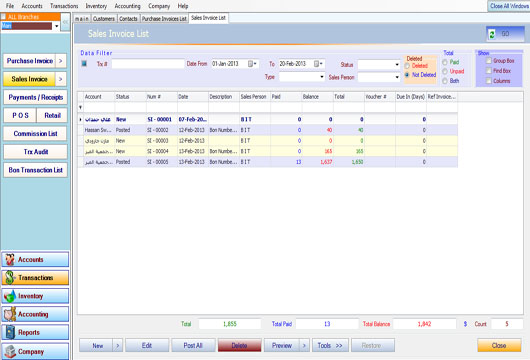Click Close All Windows button
Screen dimensions: 530x360
(509, 6)
